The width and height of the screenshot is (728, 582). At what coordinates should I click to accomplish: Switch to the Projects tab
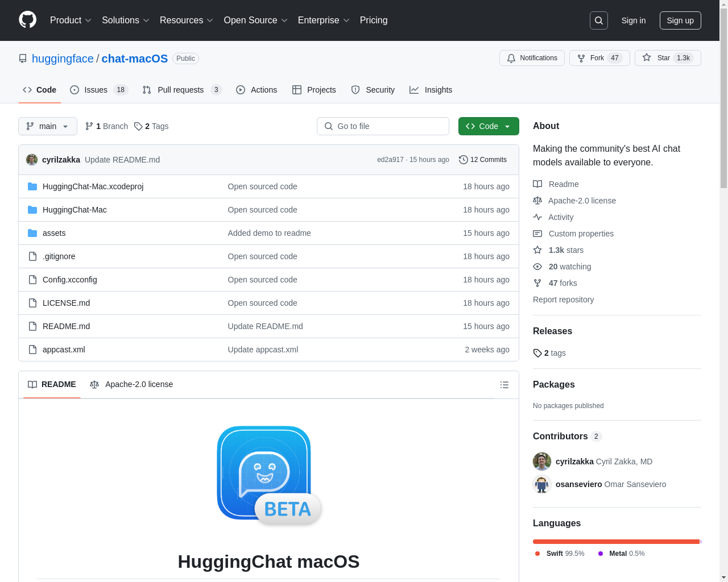point(314,90)
